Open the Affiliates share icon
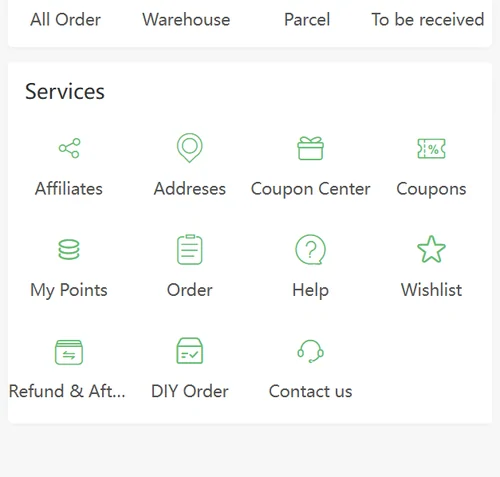This screenshot has width=500, height=477. click(x=69, y=148)
